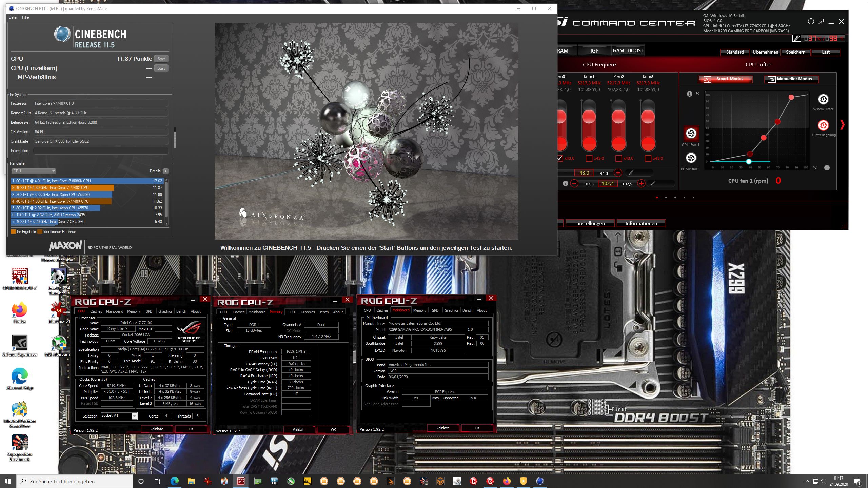Open MSI Afterburner desktop shortcut
This screenshot has width=868, height=488.
click(x=58, y=346)
